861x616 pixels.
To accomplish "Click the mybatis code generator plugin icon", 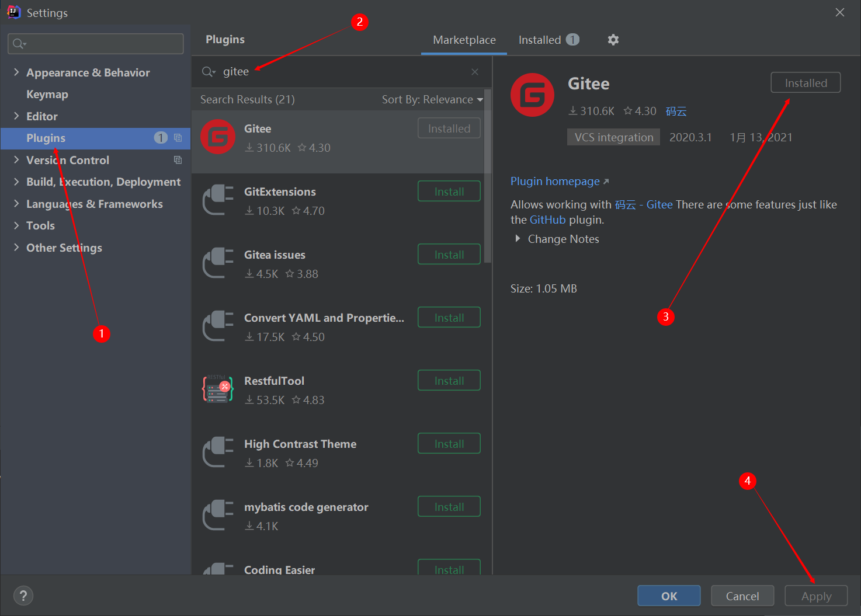I will point(218,515).
